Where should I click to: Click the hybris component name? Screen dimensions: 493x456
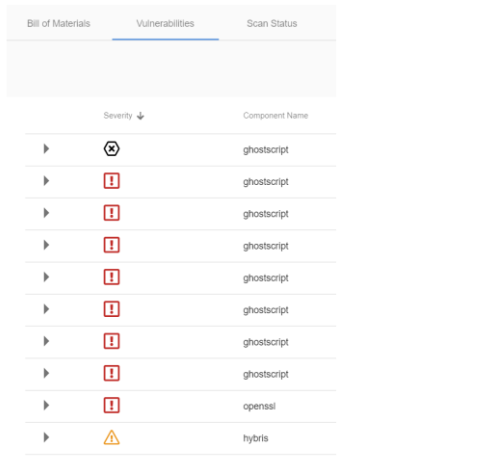[256, 438]
